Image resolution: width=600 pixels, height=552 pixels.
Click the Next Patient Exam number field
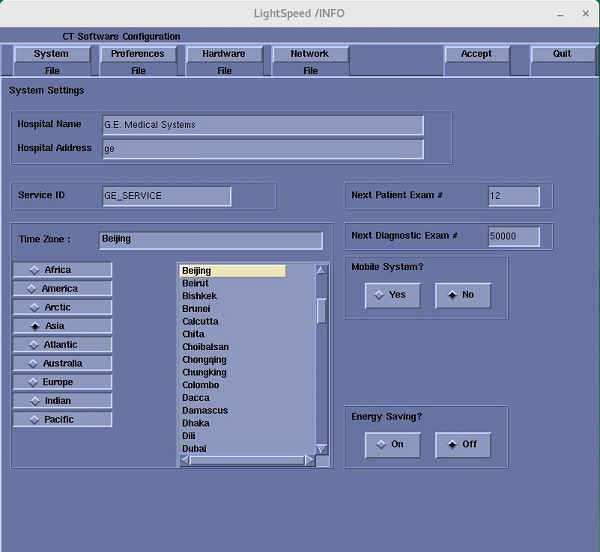pos(513,196)
